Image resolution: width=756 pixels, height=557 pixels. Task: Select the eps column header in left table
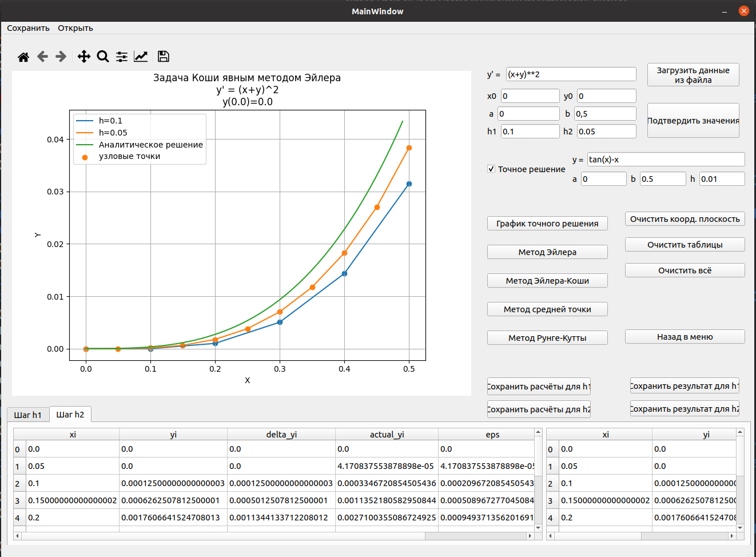pyautogui.click(x=487, y=435)
